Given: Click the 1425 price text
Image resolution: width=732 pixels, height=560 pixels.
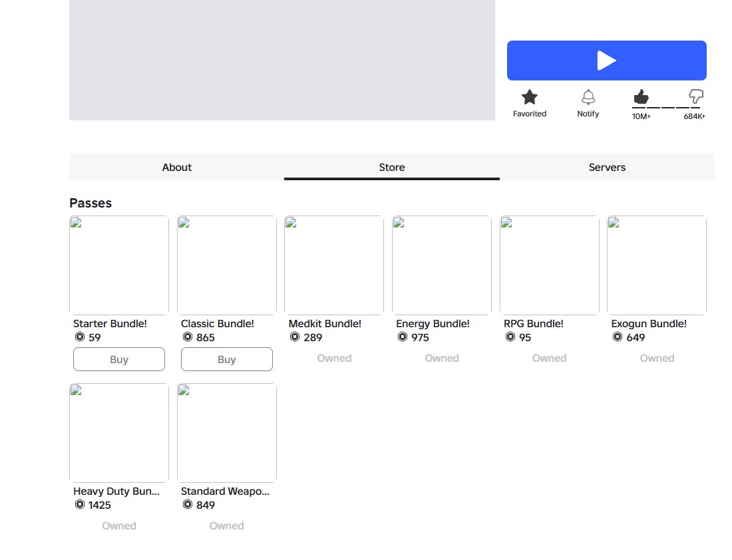Looking at the screenshot, I should [99, 505].
